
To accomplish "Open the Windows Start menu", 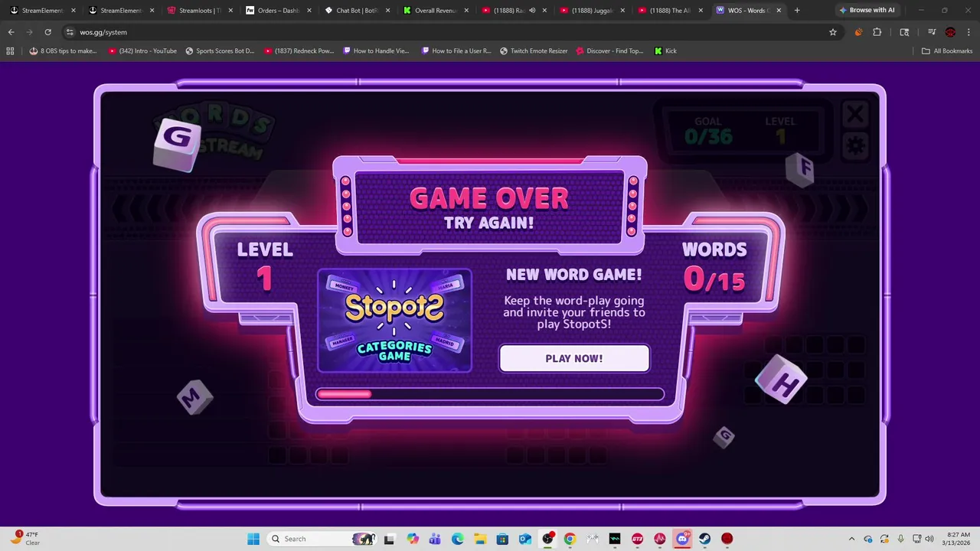I will (x=253, y=539).
